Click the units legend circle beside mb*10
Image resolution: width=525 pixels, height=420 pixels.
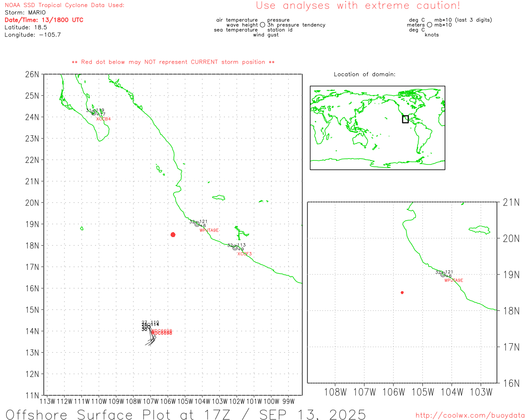point(429,25)
